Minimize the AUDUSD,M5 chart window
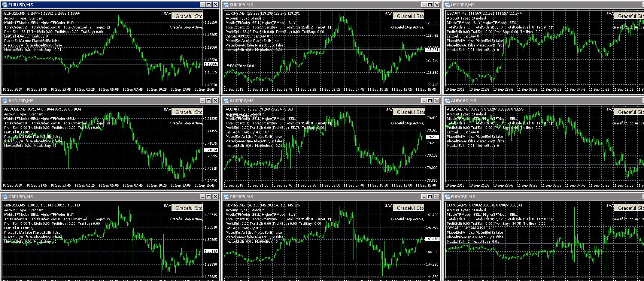The height and width of the screenshot is (281, 644). click(x=203, y=101)
